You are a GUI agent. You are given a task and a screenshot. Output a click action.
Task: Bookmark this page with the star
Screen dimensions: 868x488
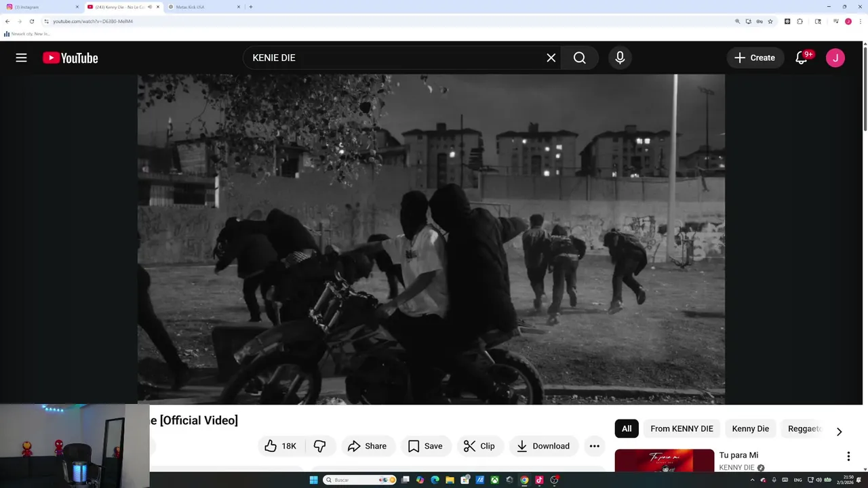click(770, 21)
